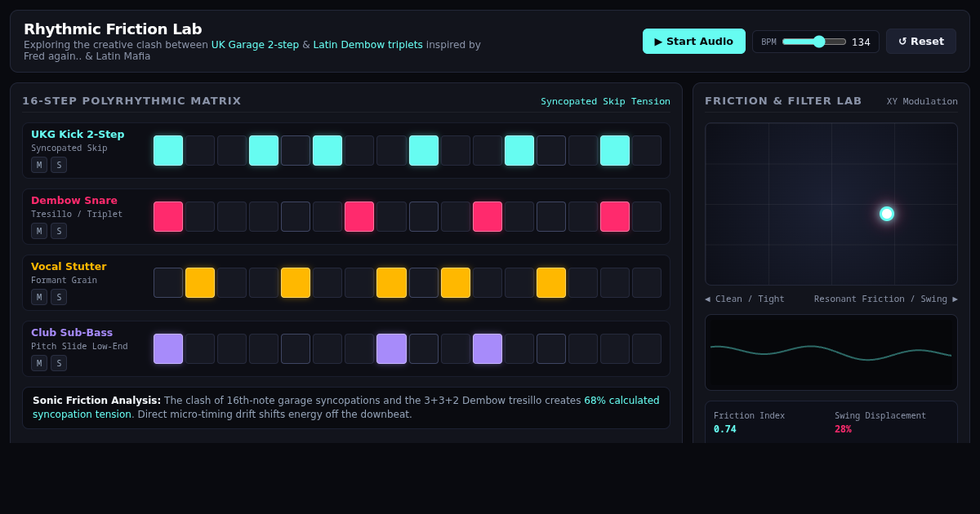Image resolution: width=980 pixels, height=514 pixels.
Task: Click the 'Latin Dembow triplets' highlighted text
Action: (x=367, y=45)
